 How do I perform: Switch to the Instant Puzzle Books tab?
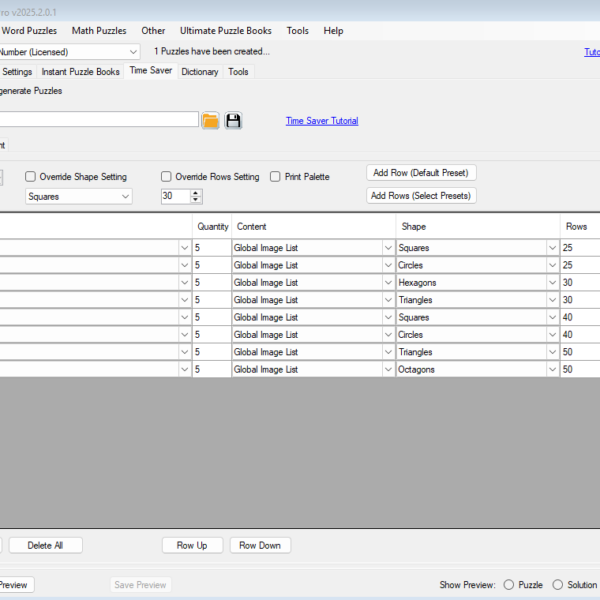click(x=80, y=72)
